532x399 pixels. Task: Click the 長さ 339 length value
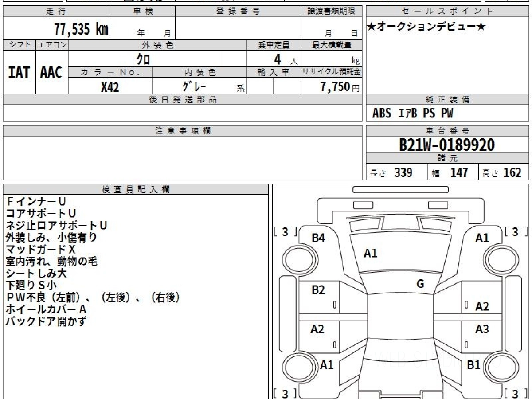[x=391, y=172]
